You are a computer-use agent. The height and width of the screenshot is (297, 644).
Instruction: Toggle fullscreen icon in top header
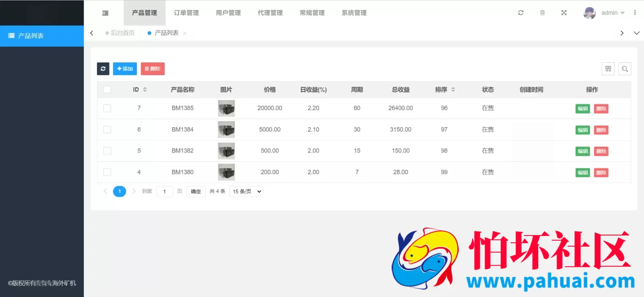(564, 13)
